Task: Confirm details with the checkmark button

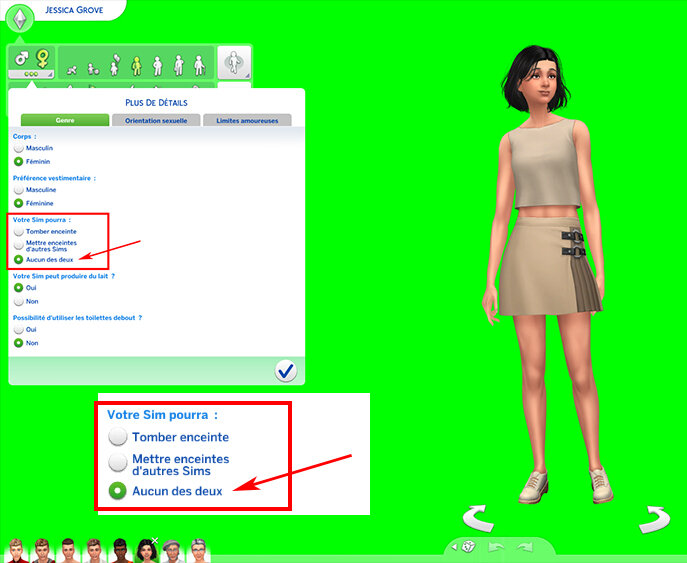Action: [x=286, y=371]
